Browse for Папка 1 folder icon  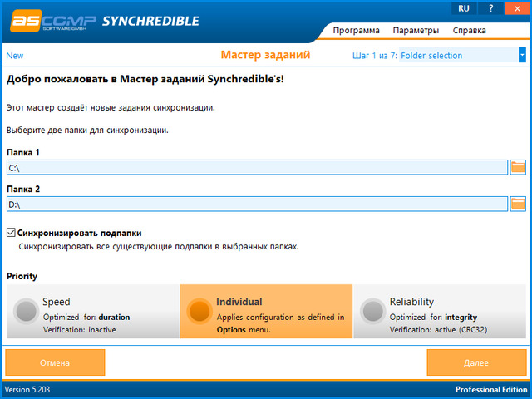pyautogui.click(x=518, y=168)
